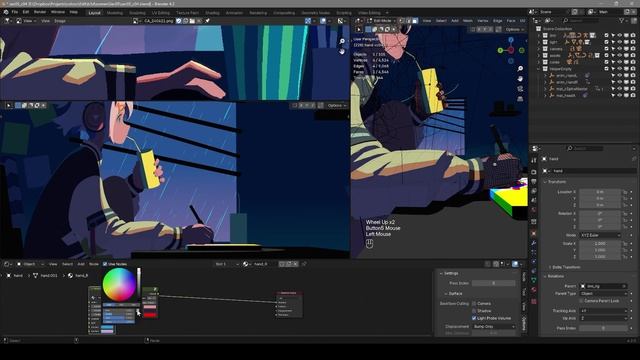Open the Edit menu
Image resolution: width=640 pixels, height=360 pixels.
coord(26,12)
